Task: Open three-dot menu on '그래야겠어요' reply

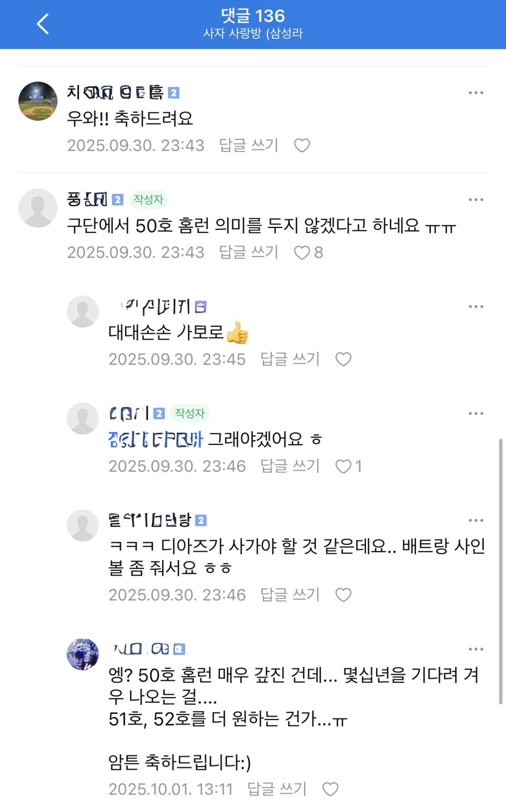Action: click(476, 414)
